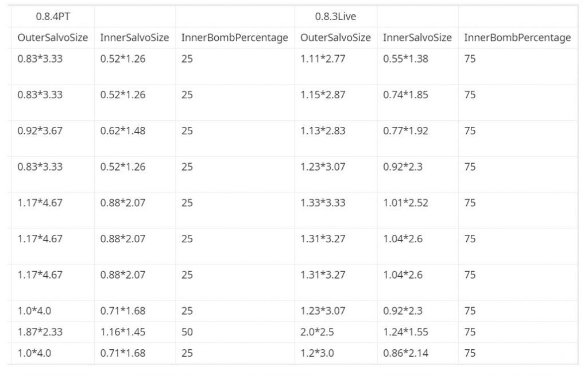Screen dimensions: 588x375
Task: Click the cell reading 1.15*2.87
Action: [323, 95]
